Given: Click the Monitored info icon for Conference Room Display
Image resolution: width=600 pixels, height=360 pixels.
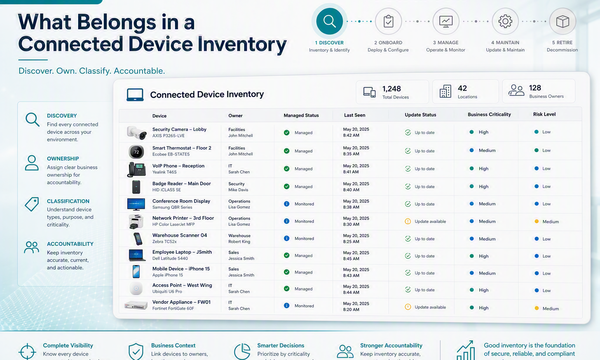Looking at the screenshot, I should (286, 204).
